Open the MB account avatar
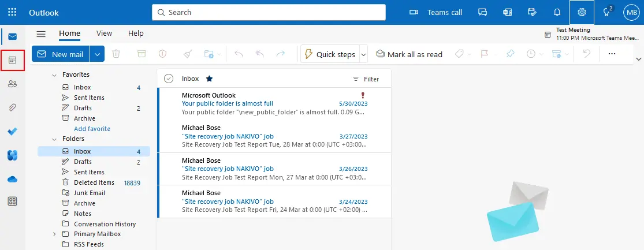This screenshot has width=644, height=250. pos(631,12)
